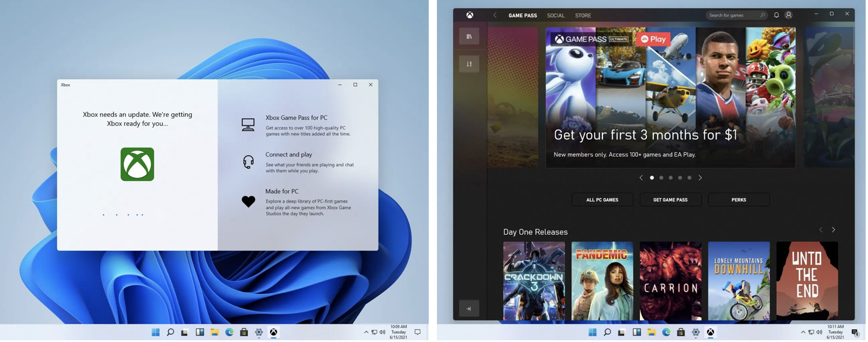Expand hidden tray icons in 10:09 AM taskbar
Screen dimensions: 868x342
click(x=367, y=333)
